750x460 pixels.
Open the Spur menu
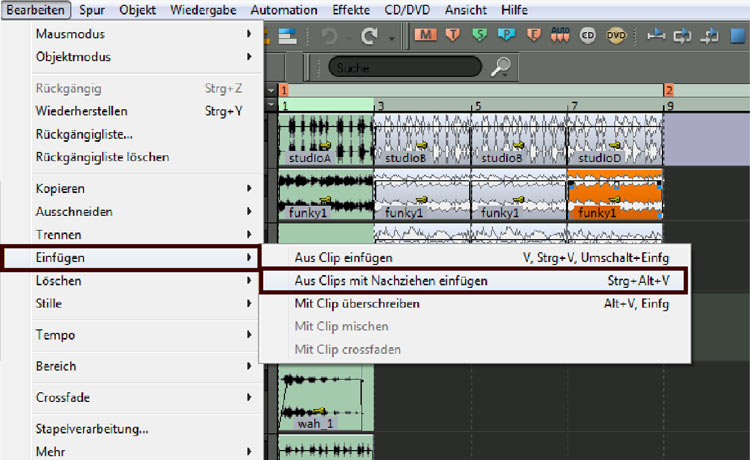pos(92,10)
